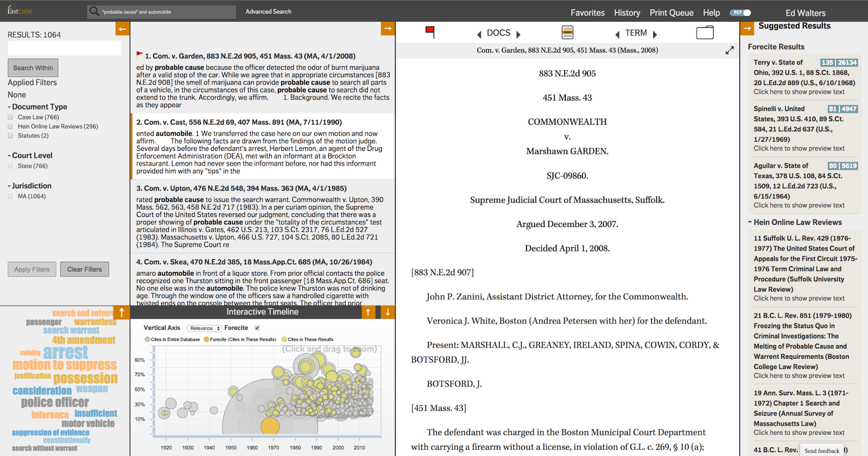Jump to previous search term arrow

[x=617, y=34]
